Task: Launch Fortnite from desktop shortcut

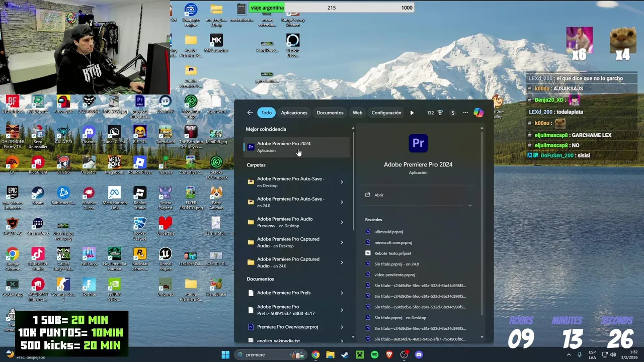Action: (89, 287)
